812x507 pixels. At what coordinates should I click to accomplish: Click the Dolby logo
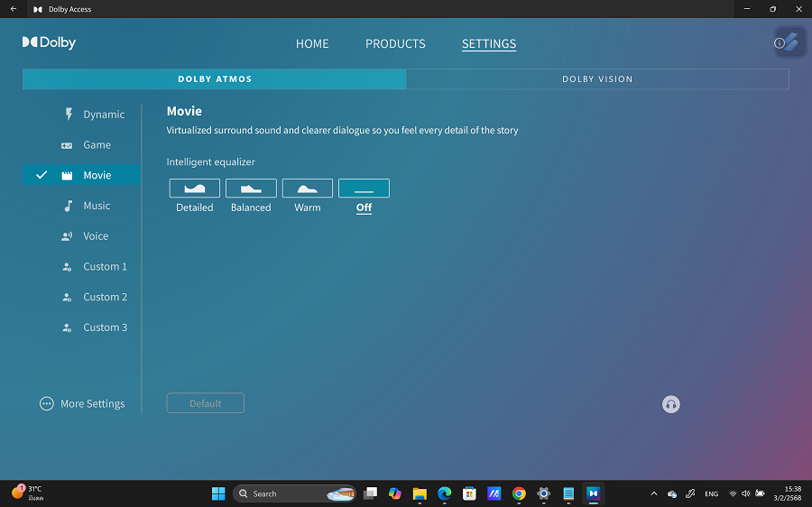tap(50, 42)
